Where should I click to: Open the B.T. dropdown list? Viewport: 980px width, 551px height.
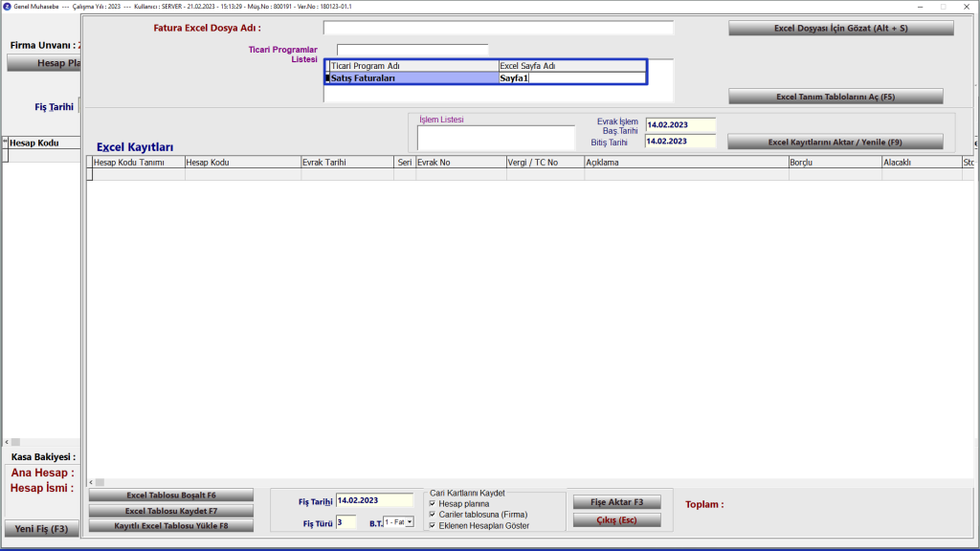[410, 522]
